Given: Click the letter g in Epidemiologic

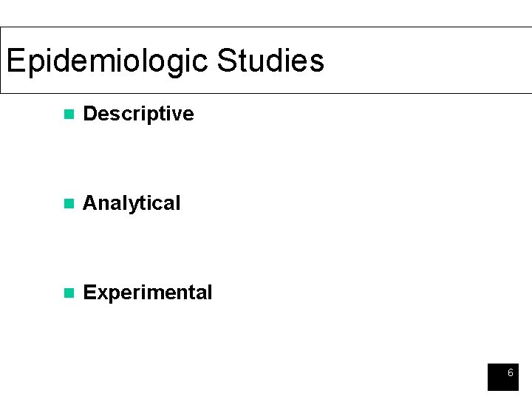Looking at the screenshot, I should [x=175, y=64].
